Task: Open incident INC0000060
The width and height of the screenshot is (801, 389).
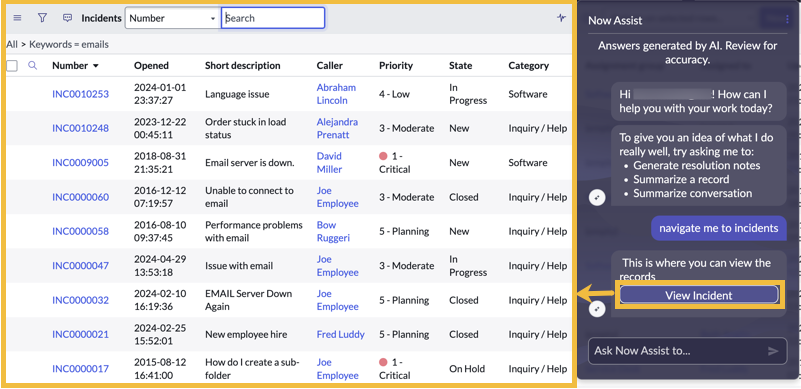Action: click(x=80, y=197)
